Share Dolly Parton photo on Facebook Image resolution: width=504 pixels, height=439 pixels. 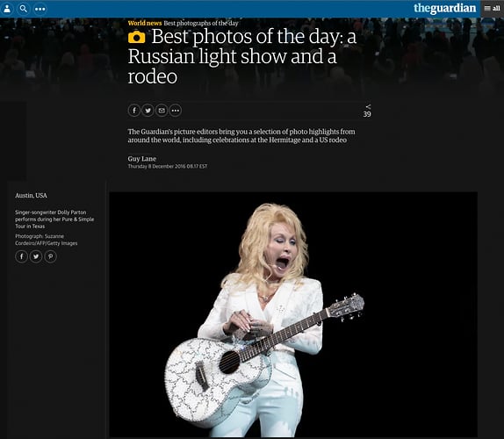22,256
